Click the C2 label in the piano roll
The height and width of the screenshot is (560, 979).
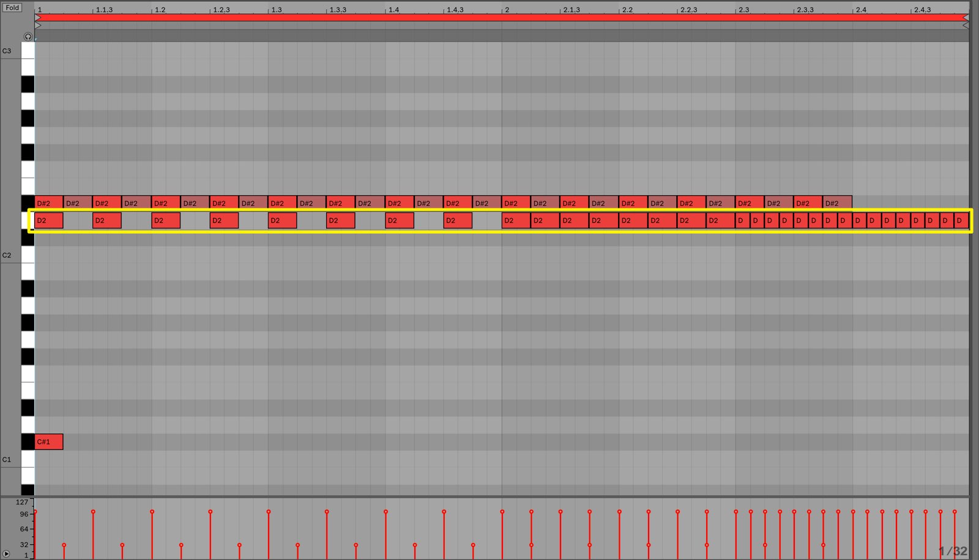point(7,256)
